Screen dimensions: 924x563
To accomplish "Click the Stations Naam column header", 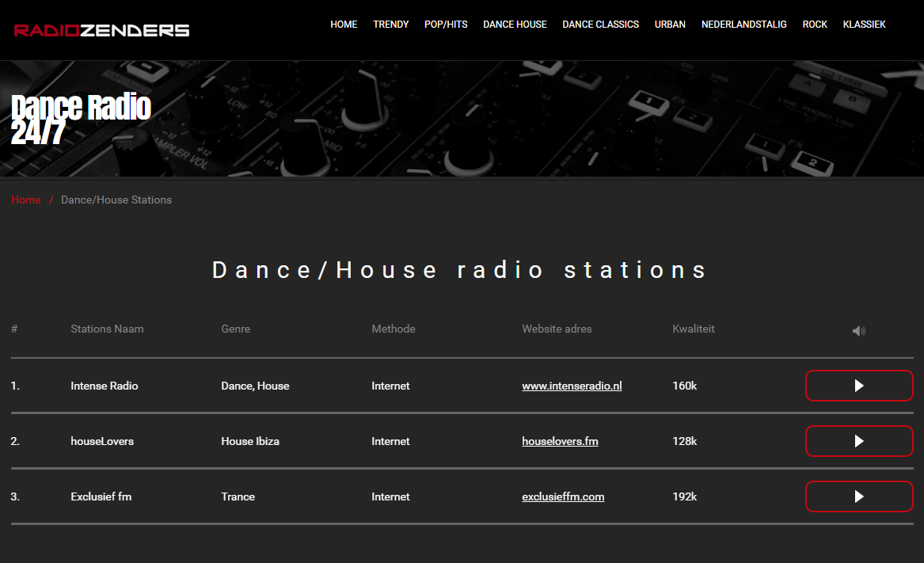I will coord(107,329).
